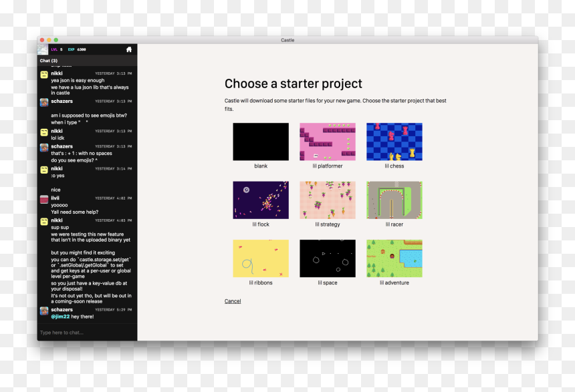Open the Chat (3) panel header
Viewport: 575px width, 392px height.
88,61
